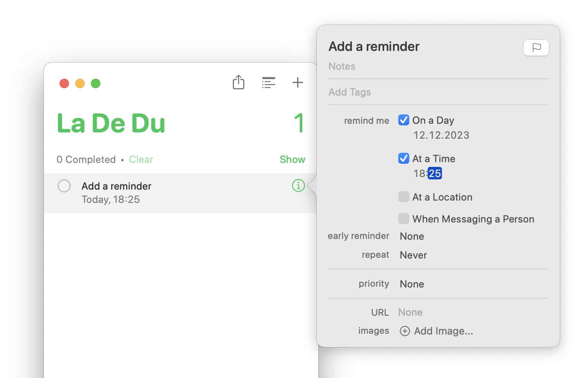Click the Show link for completed items
This screenshot has width=588, height=378.
(292, 159)
